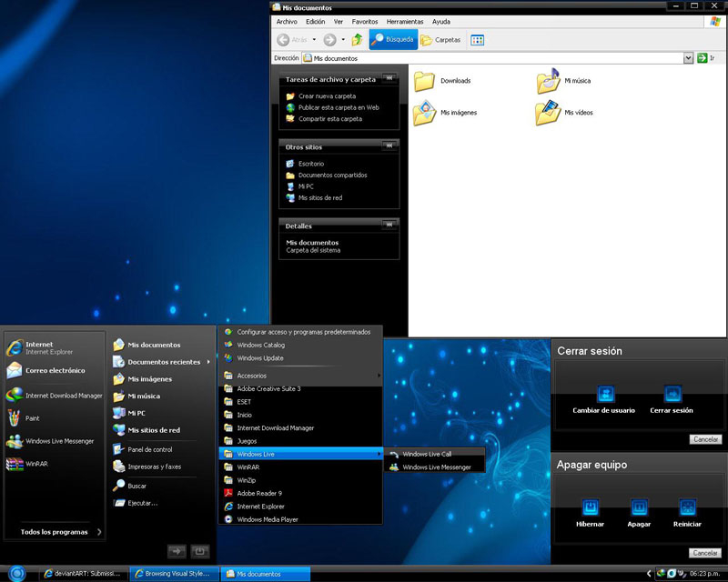Open the Mis imágenes folder icon
728x582 pixels.
coord(424,113)
